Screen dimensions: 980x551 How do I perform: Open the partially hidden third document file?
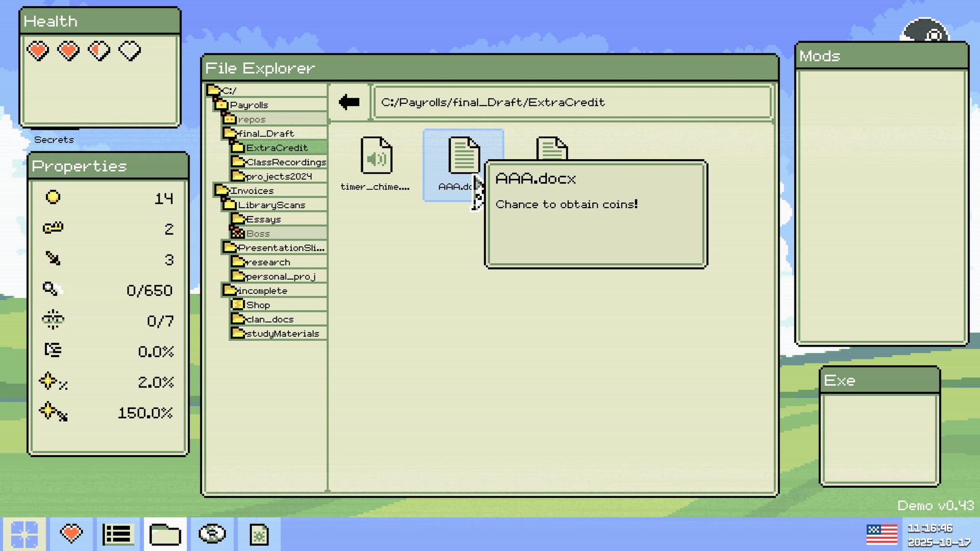click(x=552, y=148)
